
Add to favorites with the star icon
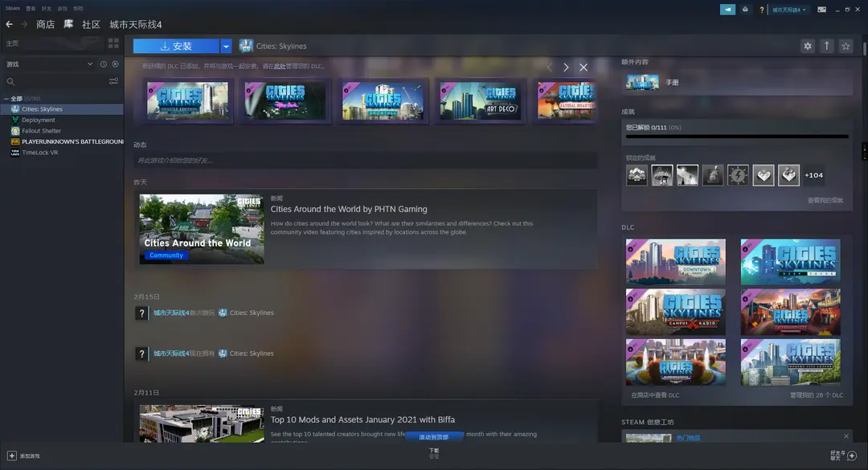845,46
